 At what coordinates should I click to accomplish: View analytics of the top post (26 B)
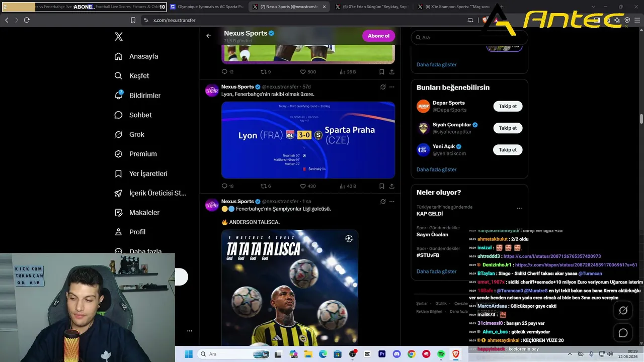click(x=348, y=72)
